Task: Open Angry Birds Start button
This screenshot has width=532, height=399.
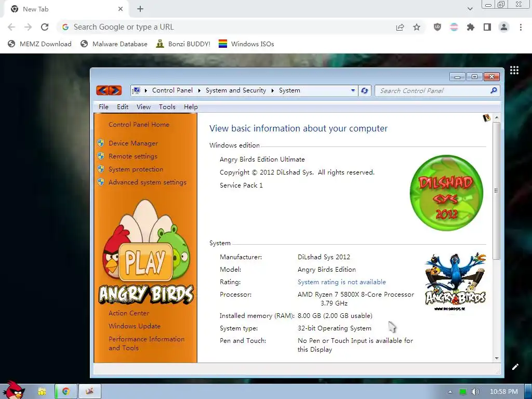Action: click(x=14, y=390)
